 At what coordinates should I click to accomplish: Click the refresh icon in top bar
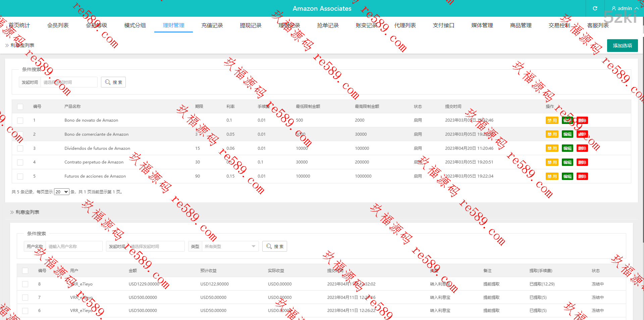(x=595, y=8)
